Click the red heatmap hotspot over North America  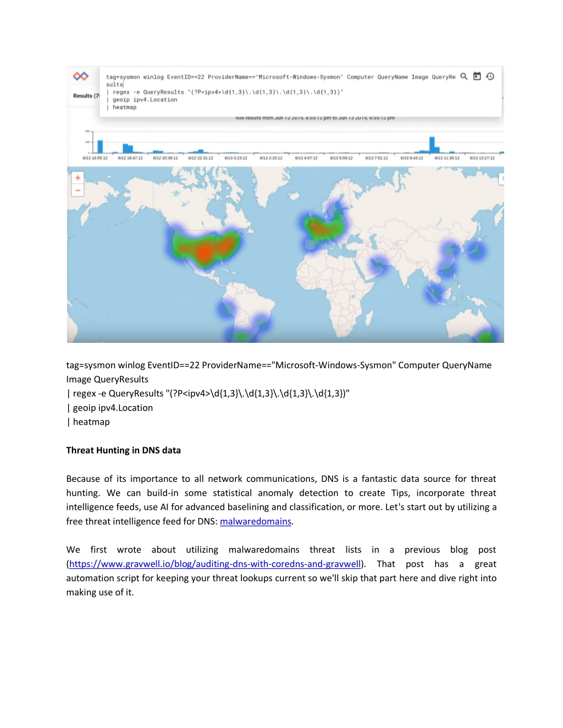(204, 253)
